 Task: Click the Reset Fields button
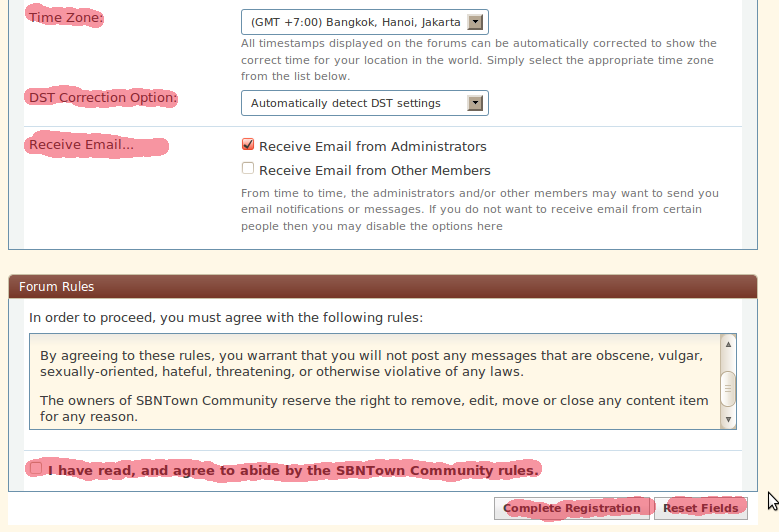[x=700, y=508]
